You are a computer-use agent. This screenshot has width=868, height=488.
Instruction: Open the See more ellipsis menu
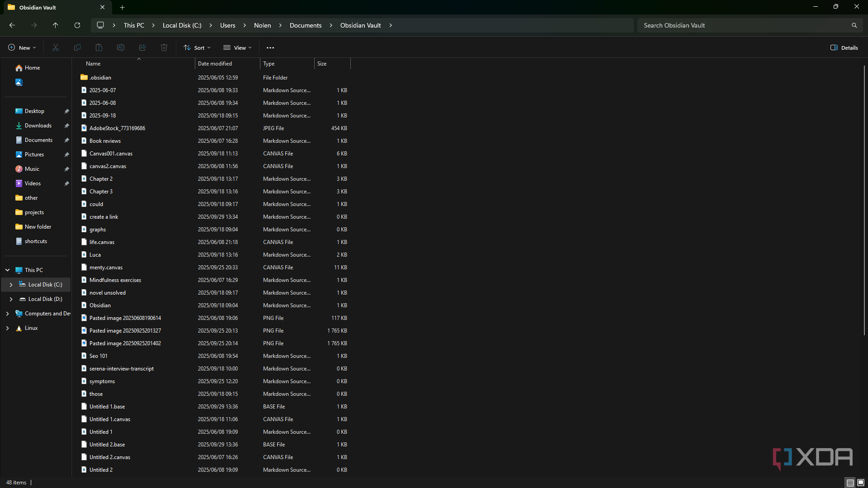coord(270,47)
